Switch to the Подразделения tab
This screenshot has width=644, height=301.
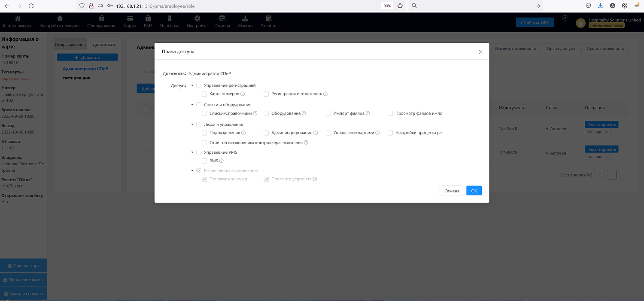(70, 44)
